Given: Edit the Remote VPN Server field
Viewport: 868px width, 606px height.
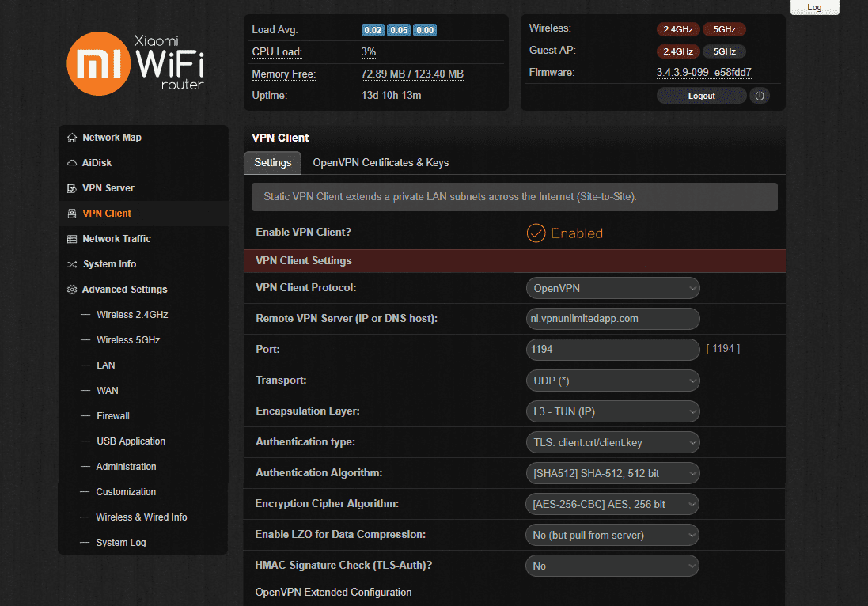Looking at the screenshot, I should coord(612,319).
